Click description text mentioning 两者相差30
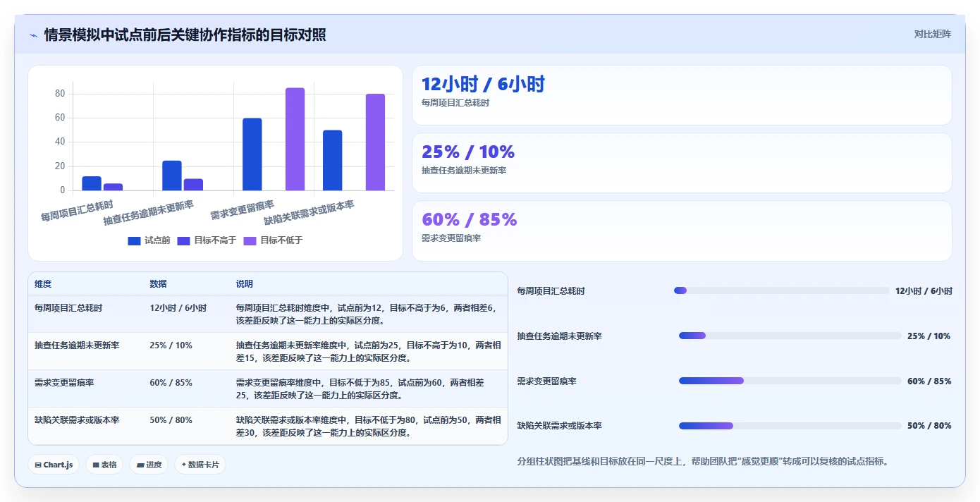 tap(368, 427)
